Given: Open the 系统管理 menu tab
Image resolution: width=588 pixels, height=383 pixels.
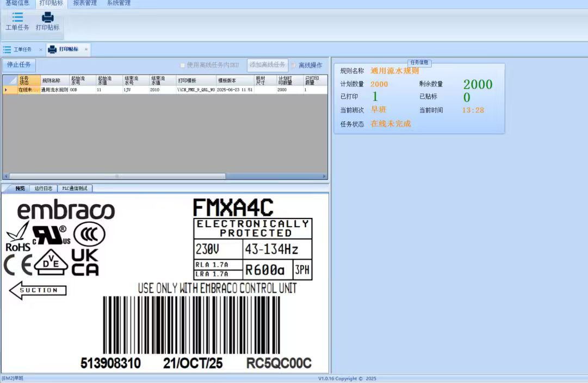Looking at the screenshot, I should click(x=118, y=3).
